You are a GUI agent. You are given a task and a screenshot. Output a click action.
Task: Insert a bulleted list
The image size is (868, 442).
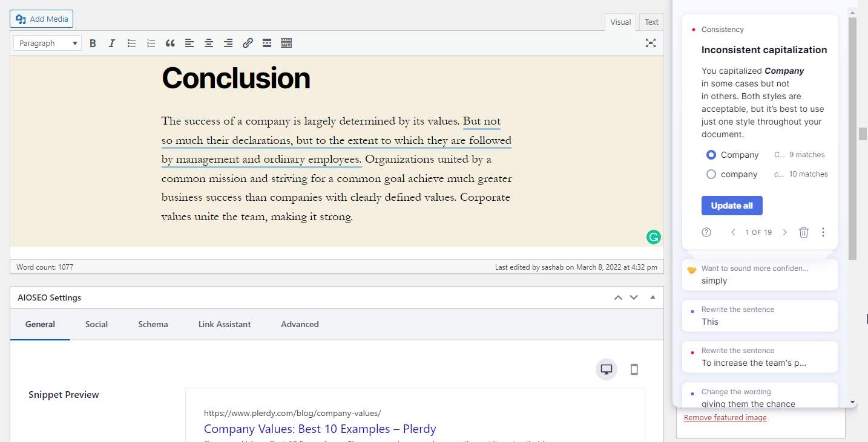coord(131,43)
